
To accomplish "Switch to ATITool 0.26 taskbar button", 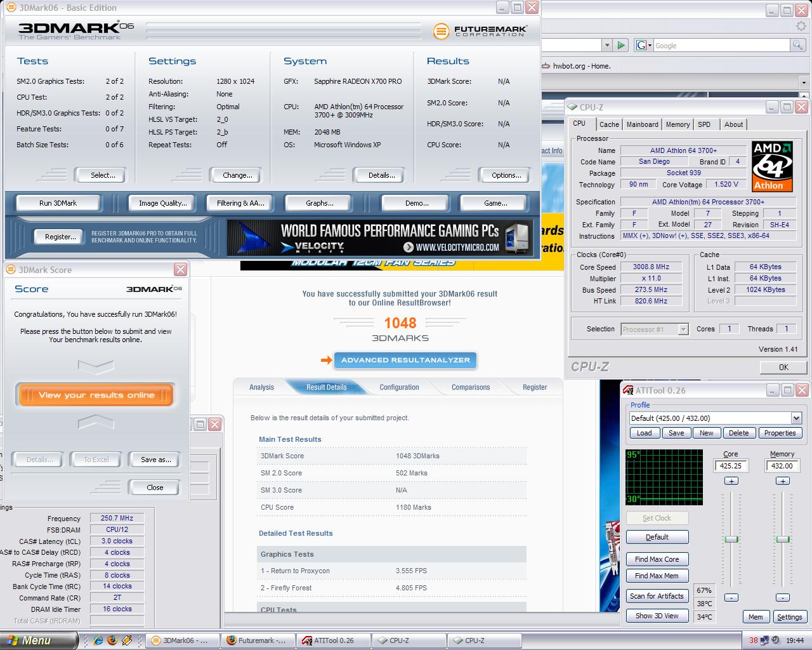I will (334, 640).
